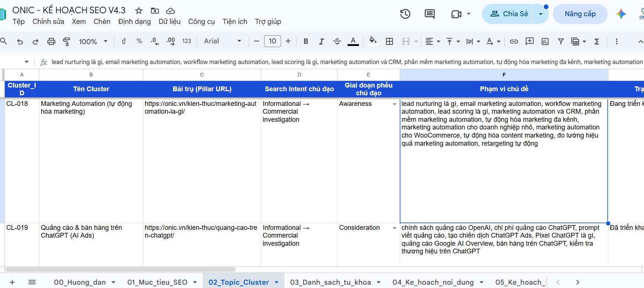Click the Chia Sẻ share button

click(x=509, y=14)
